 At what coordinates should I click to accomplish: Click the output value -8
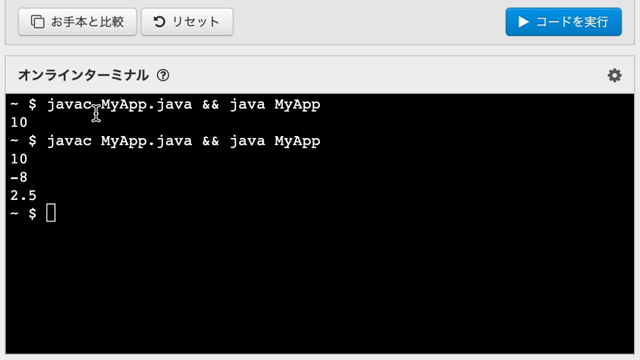[19, 177]
